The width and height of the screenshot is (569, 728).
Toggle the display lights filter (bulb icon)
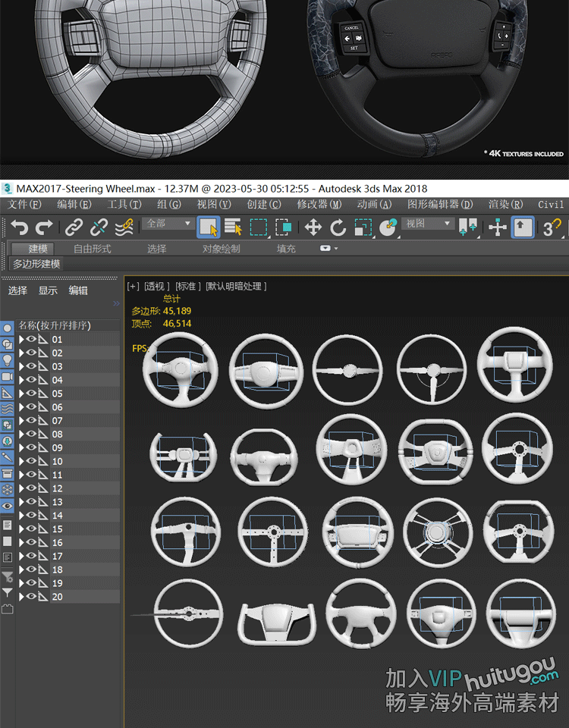coord(8,360)
